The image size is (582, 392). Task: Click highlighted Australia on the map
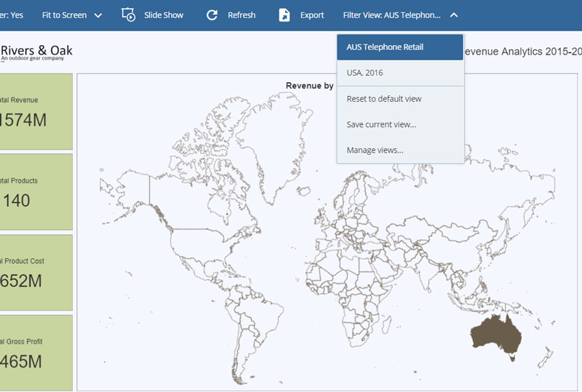coord(495,334)
